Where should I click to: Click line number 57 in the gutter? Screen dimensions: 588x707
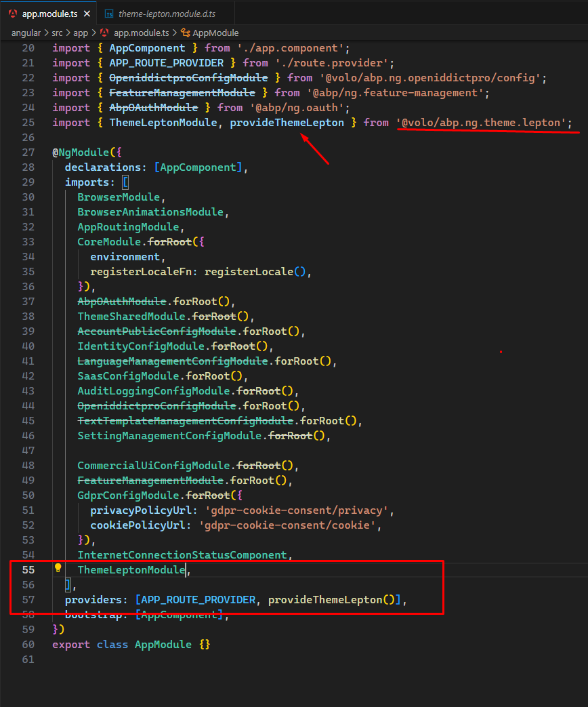click(x=28, y=600)
